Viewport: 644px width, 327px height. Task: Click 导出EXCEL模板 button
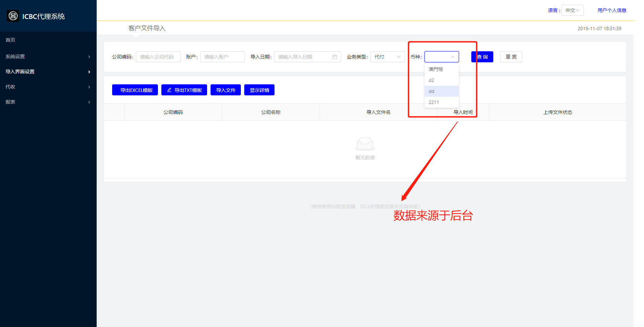[135, 90]
